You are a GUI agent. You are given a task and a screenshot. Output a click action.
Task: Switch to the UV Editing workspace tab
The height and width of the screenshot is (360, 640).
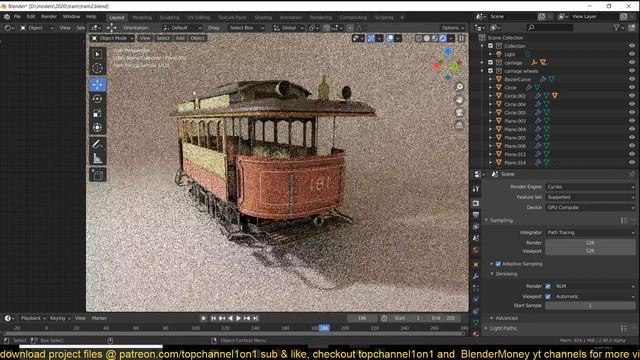(x=198, y=18)
